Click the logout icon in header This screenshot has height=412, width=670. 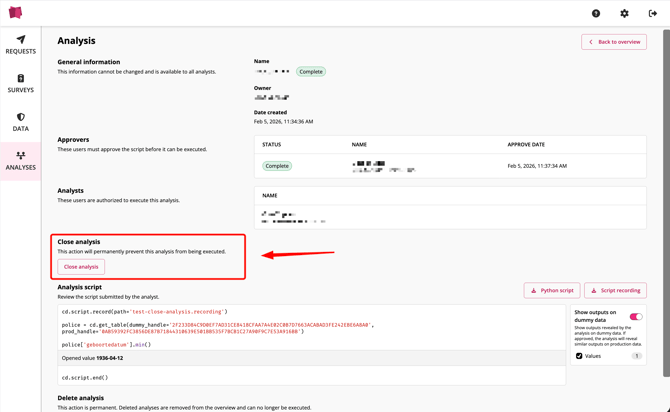pos(653,13)
